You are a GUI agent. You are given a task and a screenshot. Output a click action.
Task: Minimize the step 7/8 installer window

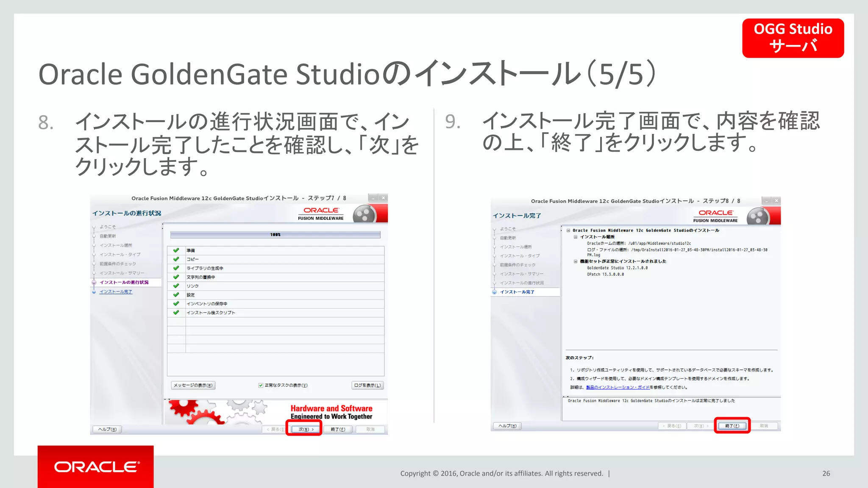pos(373,198)
